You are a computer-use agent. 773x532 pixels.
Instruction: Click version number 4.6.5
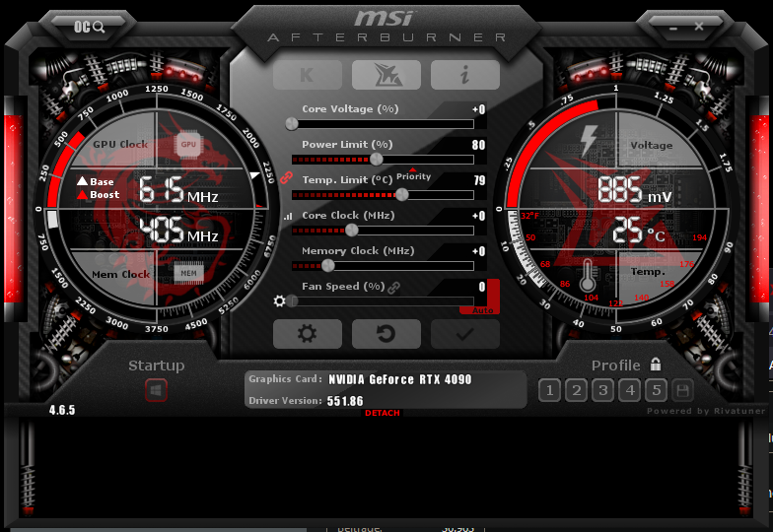(62, 410)
